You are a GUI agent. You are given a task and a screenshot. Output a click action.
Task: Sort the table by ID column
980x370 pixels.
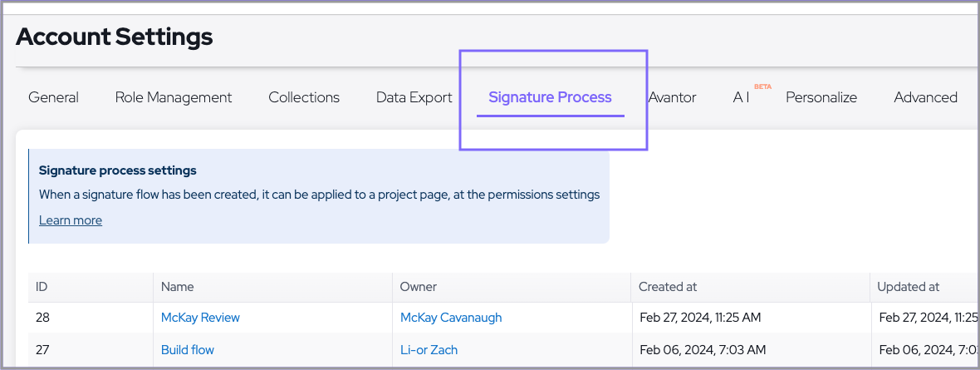pos(42,287)
